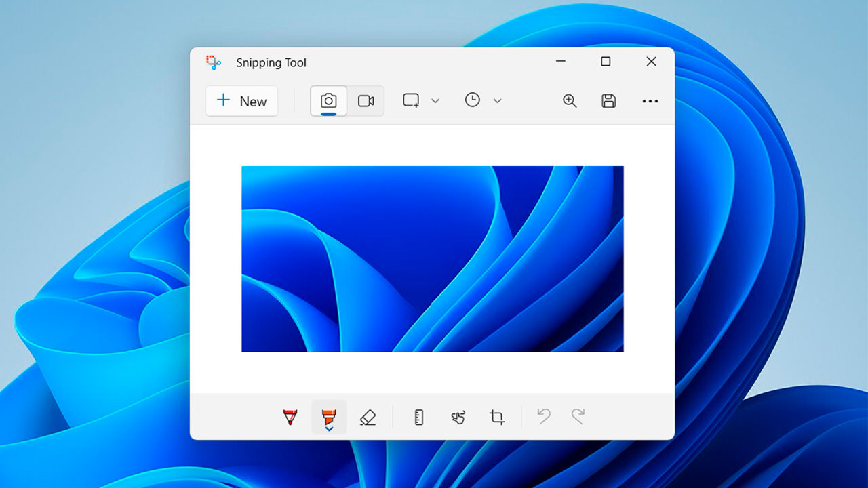Image resolution: width=868 pixels, height=488 pixels.
Task: Save the snip with the floppy icon
Action: (609, 101)
